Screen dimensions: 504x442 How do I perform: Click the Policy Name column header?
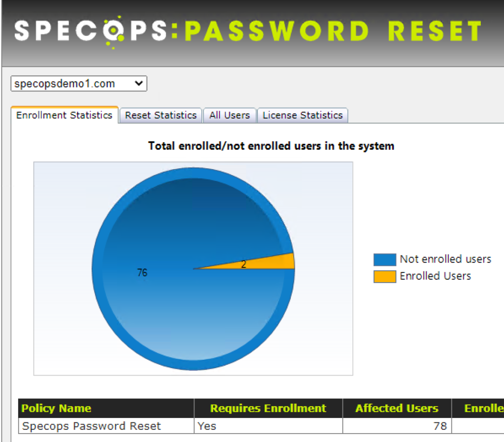(106, 408)
